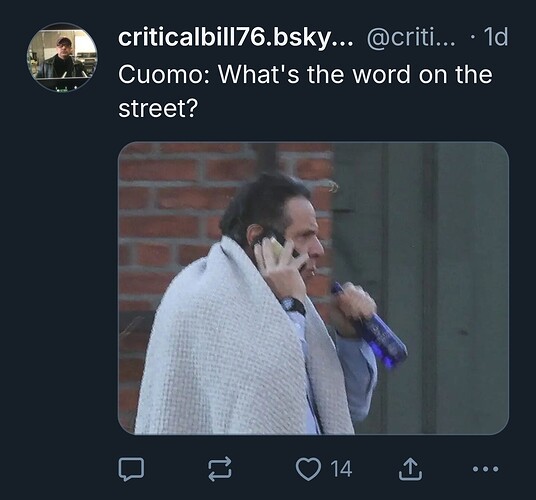Click the wristwatch in the photo
Image resolution: width=536 pixels, height=500 pixels.
tap(292, 305)
